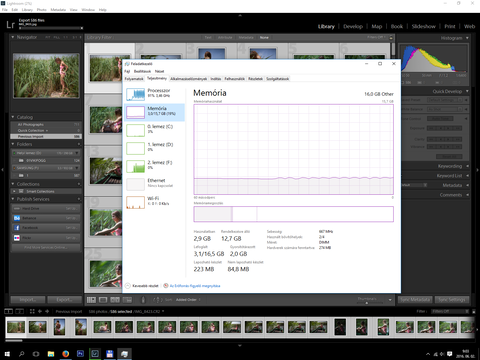480x360 pixels.
Task: Expand the Comments panel
Action: click(x=467, y=195)
